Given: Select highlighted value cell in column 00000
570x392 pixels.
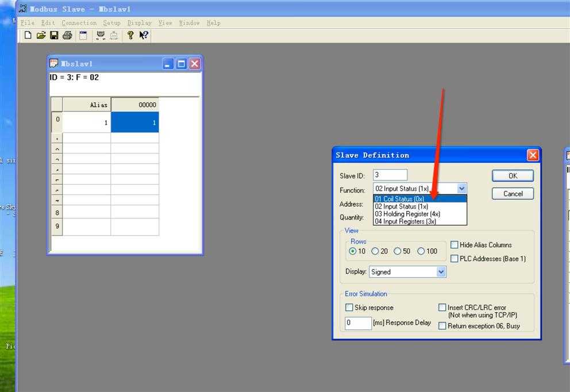Looking at the screenshot, I should coord(135,122).
